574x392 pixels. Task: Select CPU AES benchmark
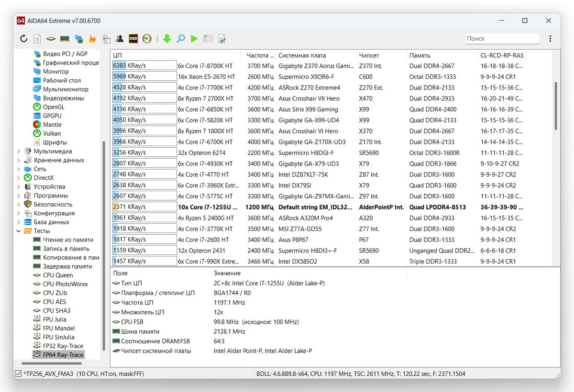[55, 302]
